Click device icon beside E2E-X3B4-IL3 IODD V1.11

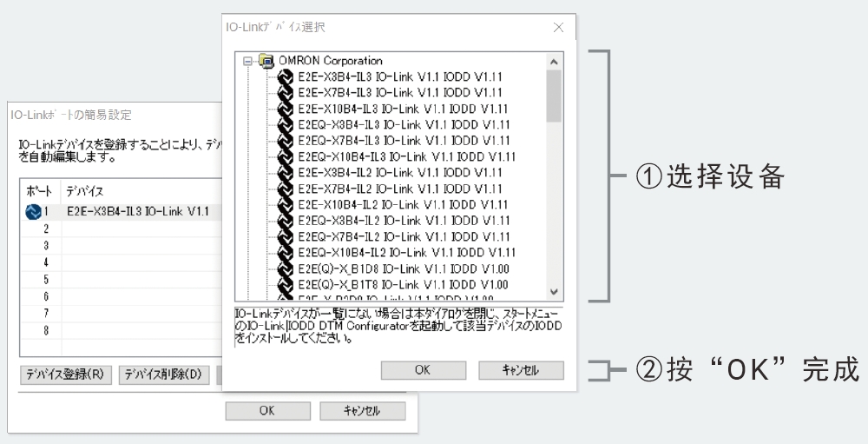click(x=285, y=76)
